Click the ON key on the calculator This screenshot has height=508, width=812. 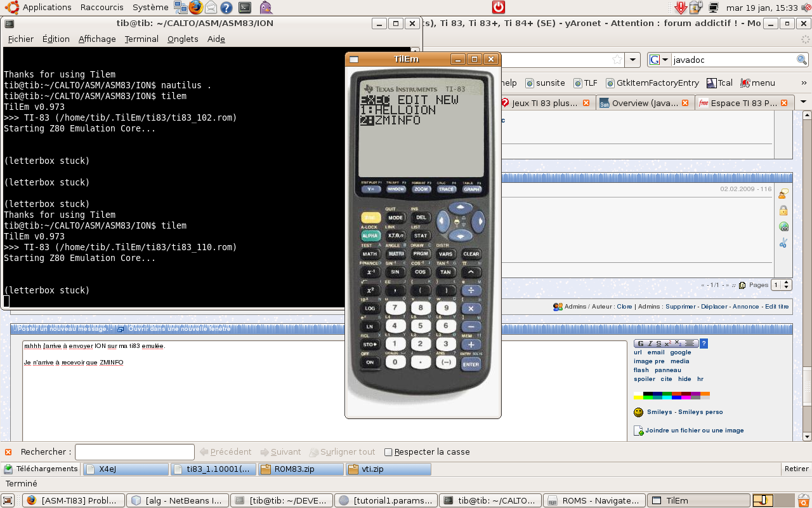click(x=370, y=362)
